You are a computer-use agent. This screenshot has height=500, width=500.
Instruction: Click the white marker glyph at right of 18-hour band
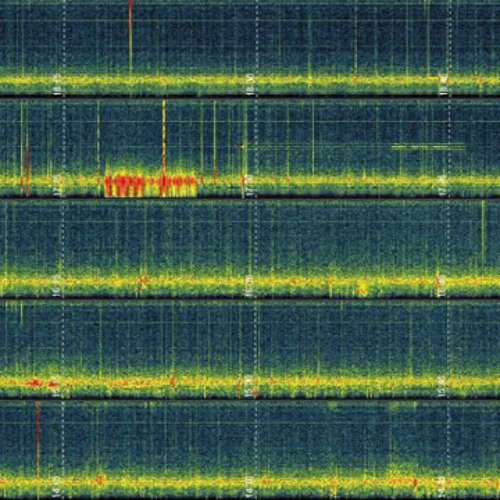[443, 79]
